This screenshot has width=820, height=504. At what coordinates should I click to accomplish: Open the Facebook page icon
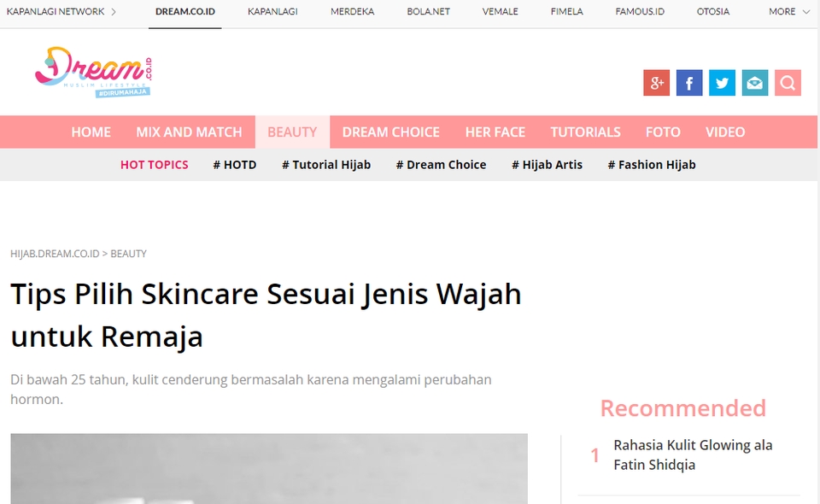[689, 83]
